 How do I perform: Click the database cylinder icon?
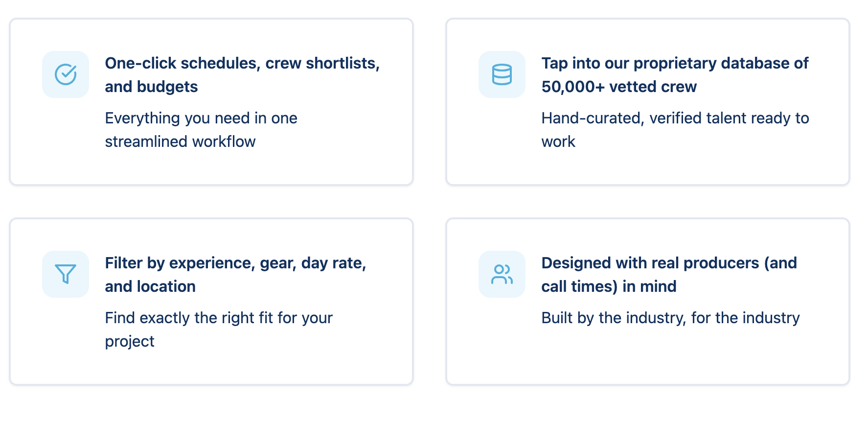pos(502,74)
